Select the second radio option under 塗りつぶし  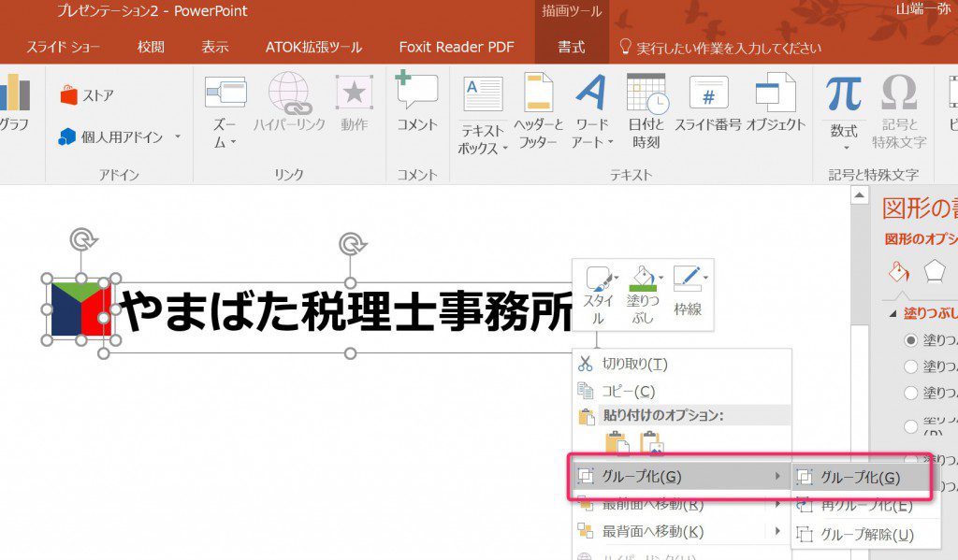click(x=910, y=366)
